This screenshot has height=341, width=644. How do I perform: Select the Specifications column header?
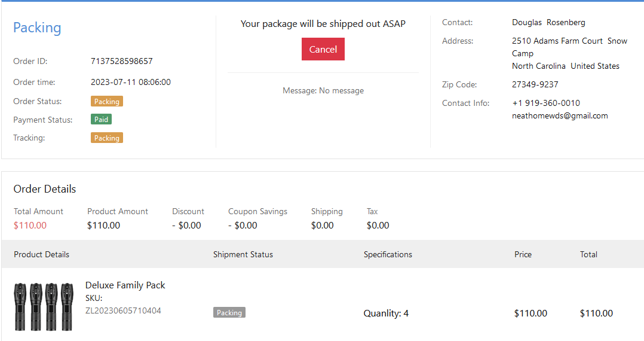pos(388,254)
